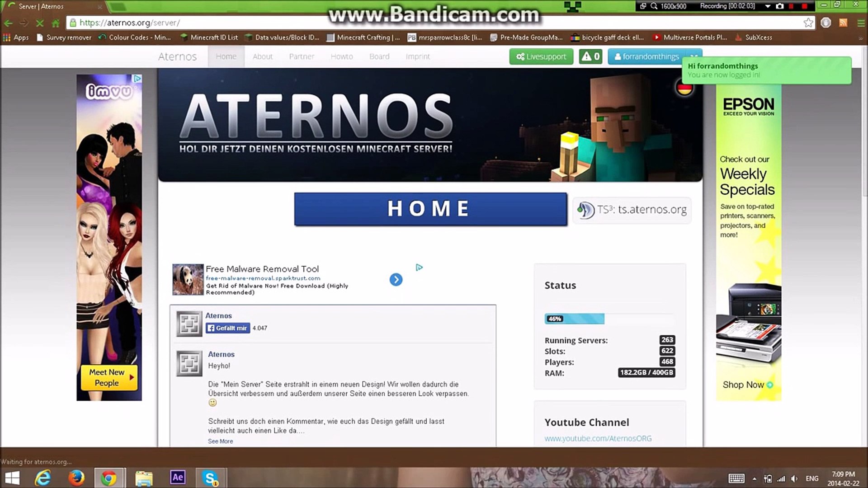This screenshot has height=488, width=868.
Task: Click the Bandicam screenshot camera icon
Action: (780, 6)
